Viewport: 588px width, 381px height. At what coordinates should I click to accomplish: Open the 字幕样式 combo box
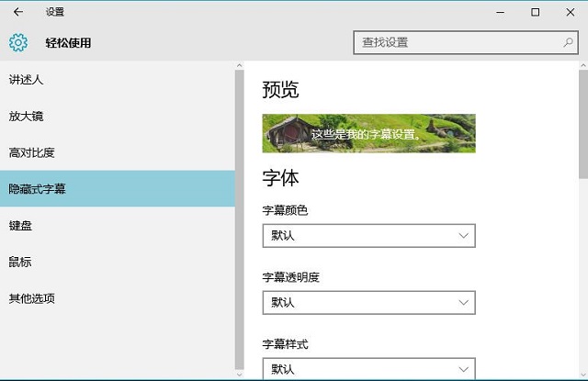[368, 368]
